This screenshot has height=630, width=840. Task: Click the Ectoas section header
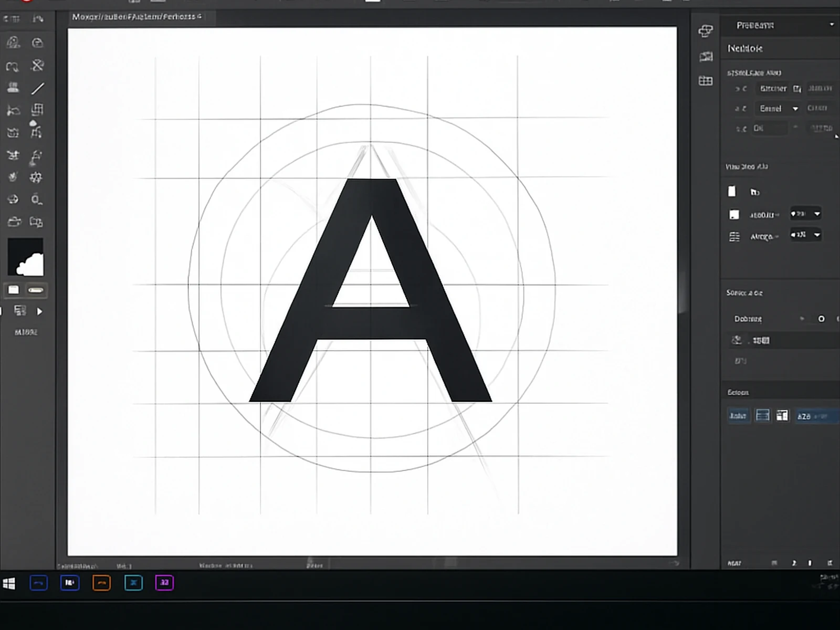coord(738,393)
